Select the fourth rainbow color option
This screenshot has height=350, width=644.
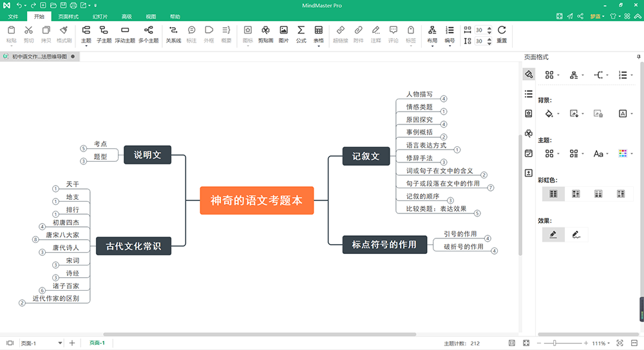tap(621, 194)
